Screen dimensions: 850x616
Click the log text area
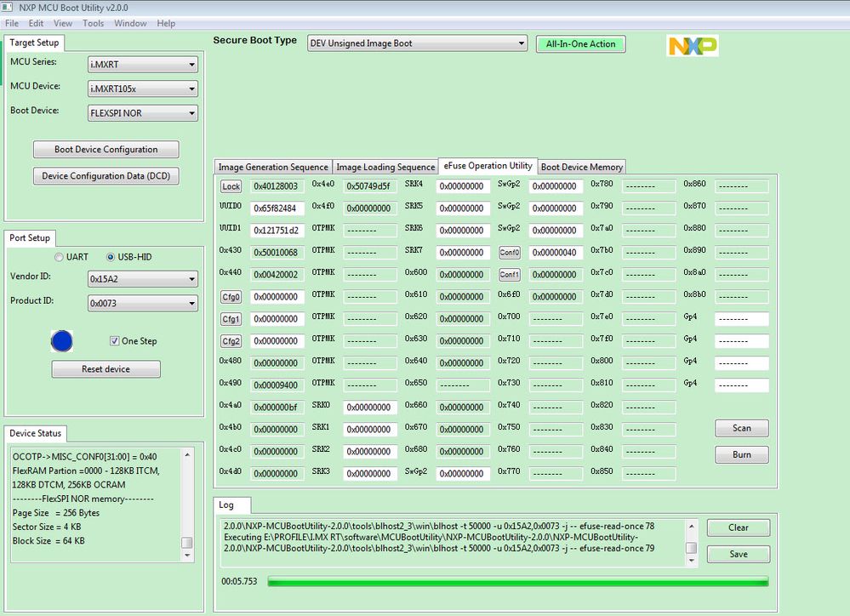(x=454, y=544)
